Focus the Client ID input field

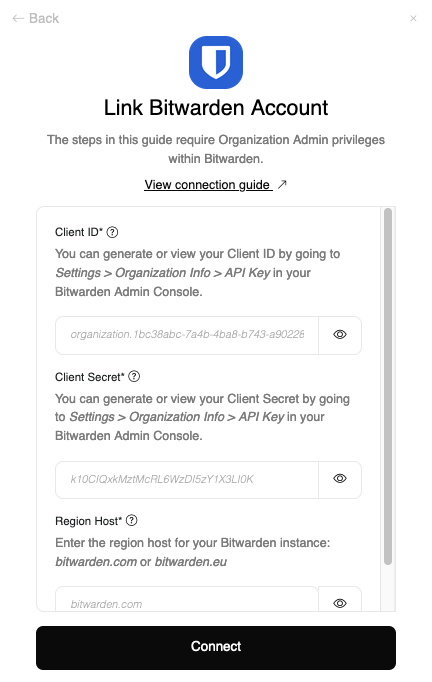pos(187,335)
